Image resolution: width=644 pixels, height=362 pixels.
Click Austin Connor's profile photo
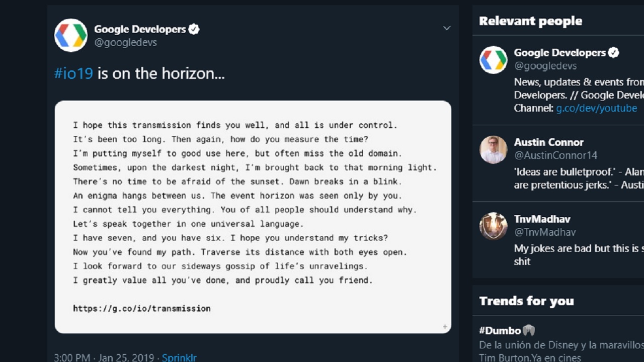(493, 149)
